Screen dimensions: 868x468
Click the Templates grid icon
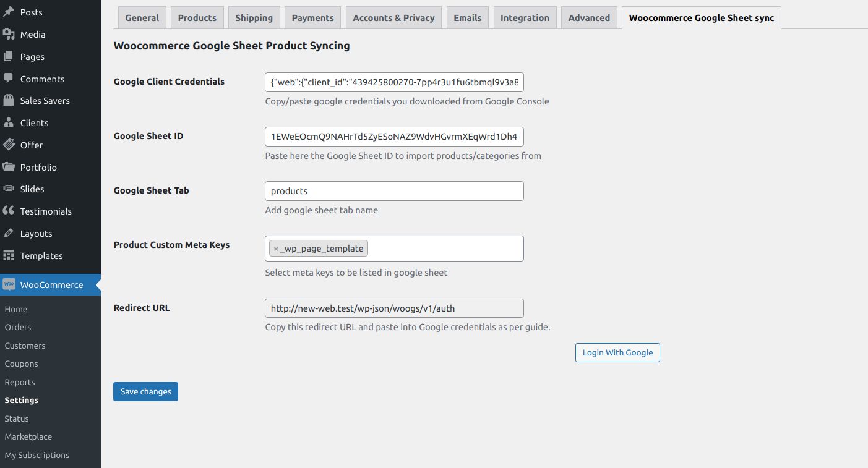tap(9, 255)
